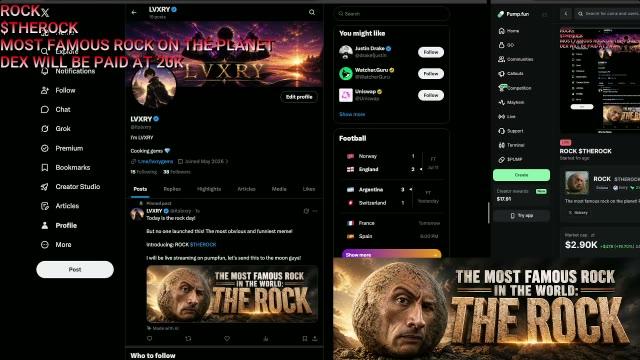Open the LVXRY round profile avatar
640x360 pixels.
click(154, 87)
